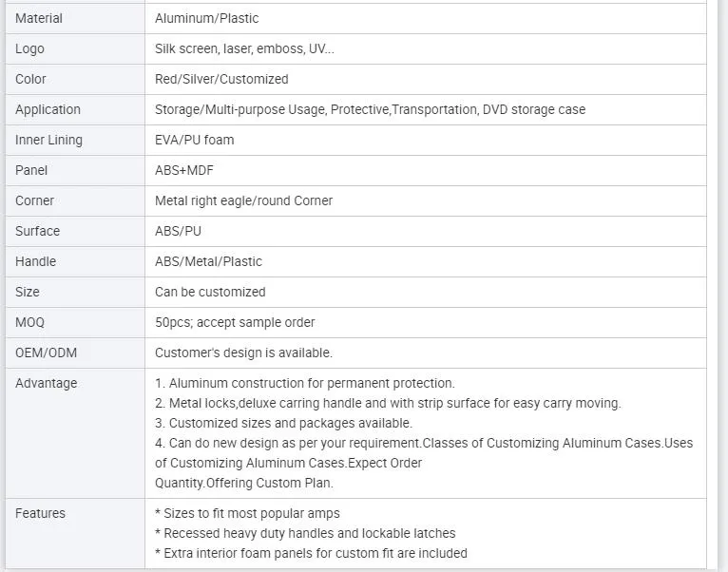Click the Advantage row label

[x=46, y=384]
